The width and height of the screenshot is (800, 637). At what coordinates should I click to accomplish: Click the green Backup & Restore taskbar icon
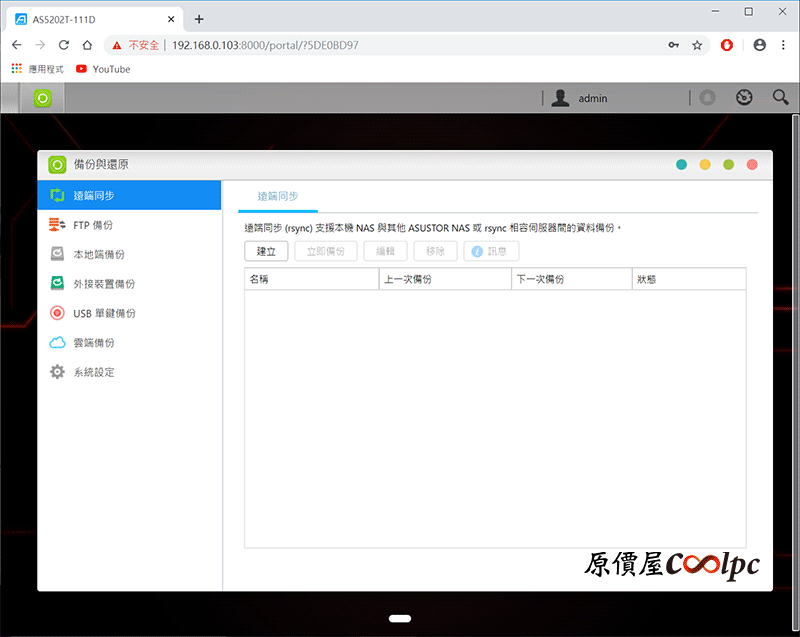43,98
